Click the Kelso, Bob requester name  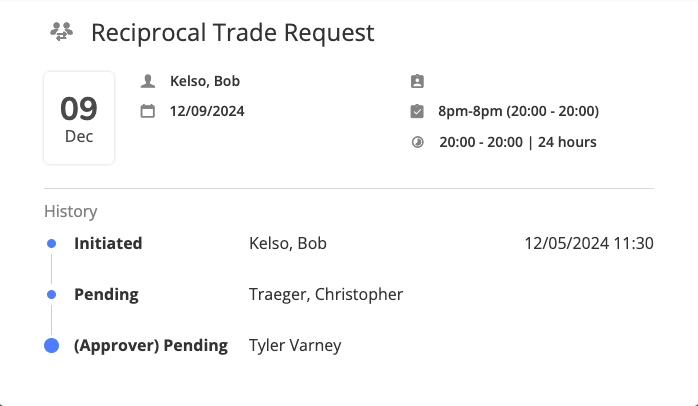(205, 81)
